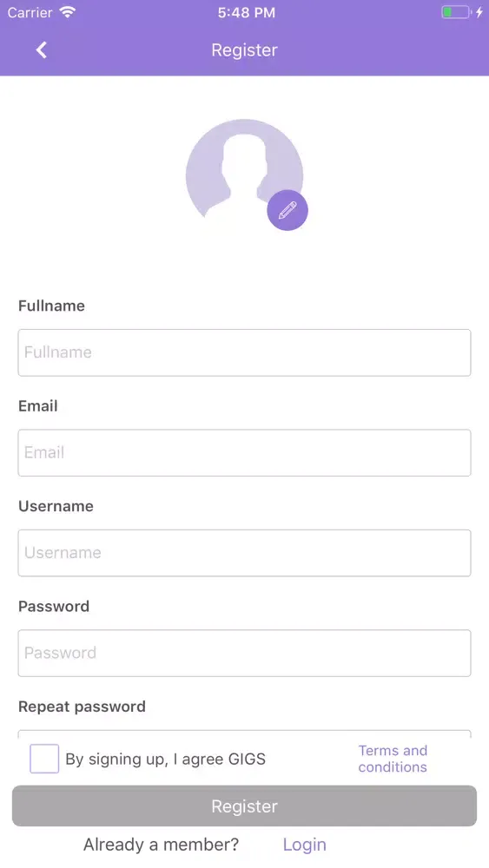This screenshot has height=868, width=489.
Task: Tap the Carrier label in status bar
Action: pyautogui.click(x=30, y=12)
